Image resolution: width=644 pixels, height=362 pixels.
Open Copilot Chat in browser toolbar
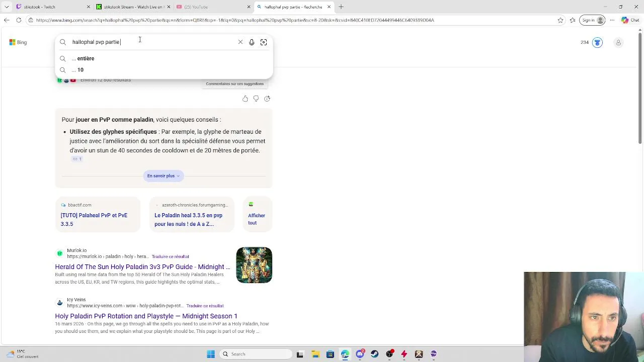[x=630, y=20]
